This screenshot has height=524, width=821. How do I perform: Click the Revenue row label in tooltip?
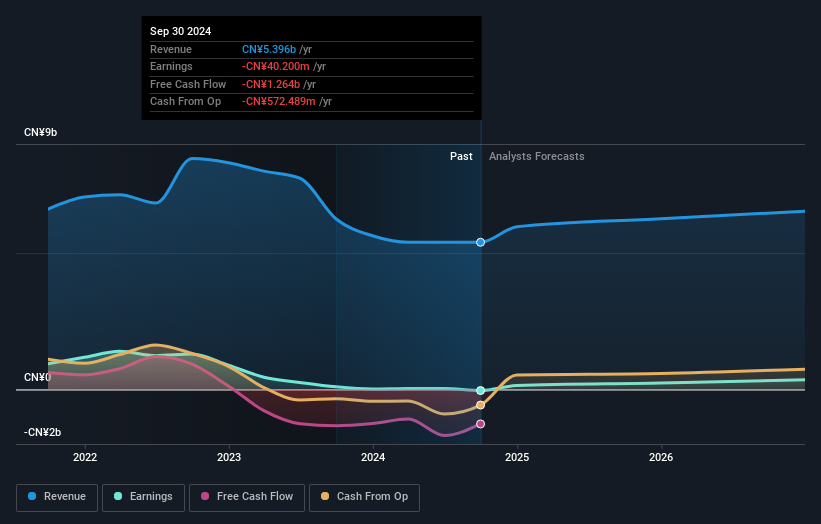click(171, 49)
